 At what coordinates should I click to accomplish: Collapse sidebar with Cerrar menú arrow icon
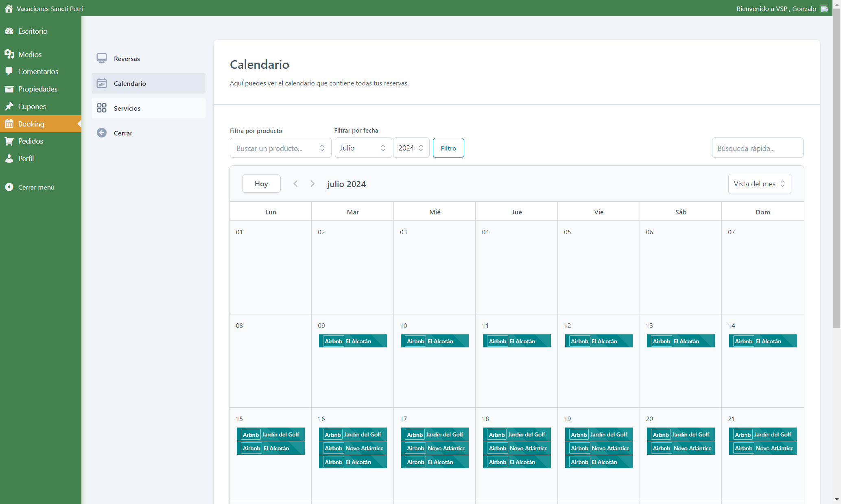pos(9,187)
